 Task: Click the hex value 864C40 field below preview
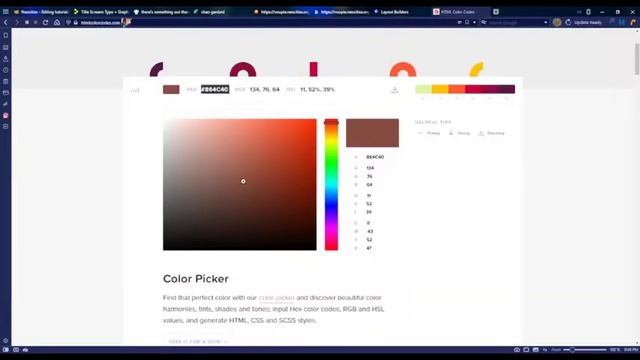[375, 157]
